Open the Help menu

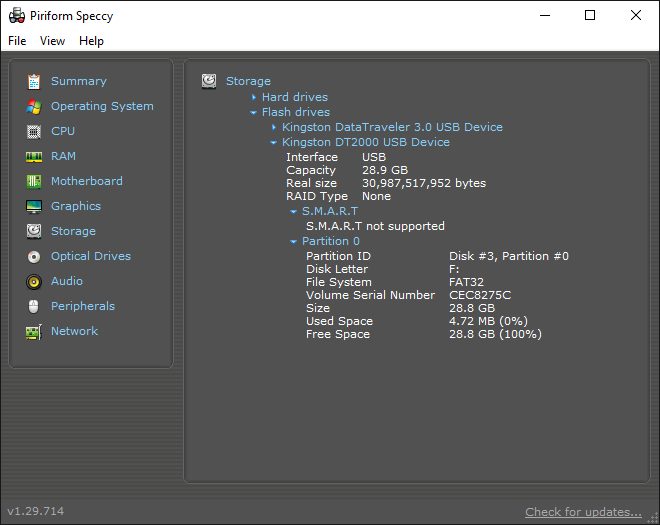91,41
